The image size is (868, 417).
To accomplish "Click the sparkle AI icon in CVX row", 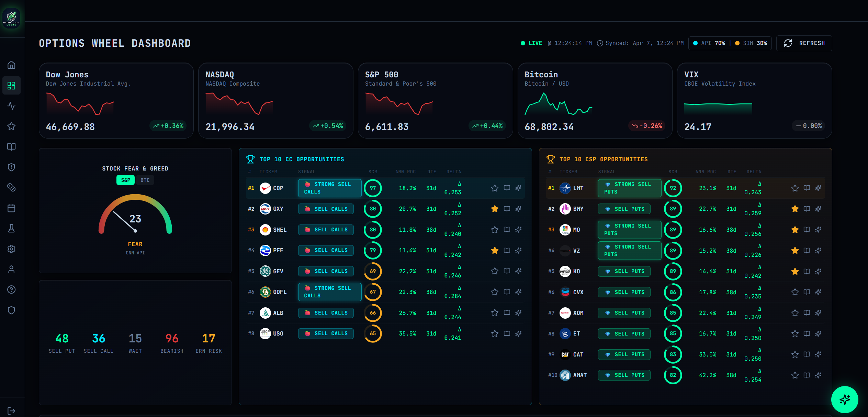I will click(818, 292).
